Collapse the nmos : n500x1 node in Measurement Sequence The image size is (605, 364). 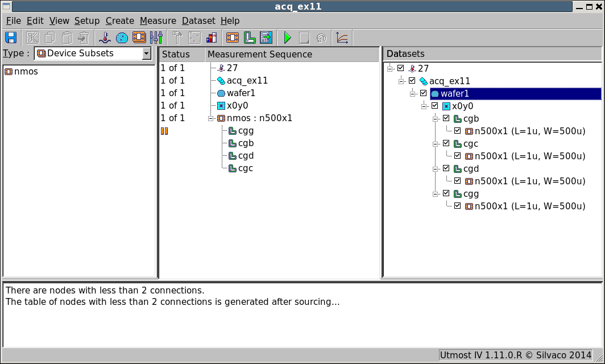click(210, 118)
